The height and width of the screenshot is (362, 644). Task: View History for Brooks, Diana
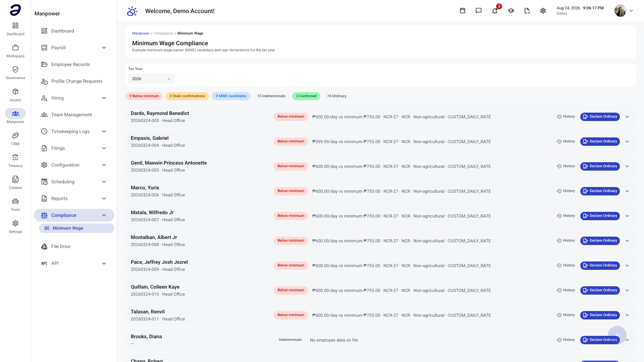coord(566,340)
